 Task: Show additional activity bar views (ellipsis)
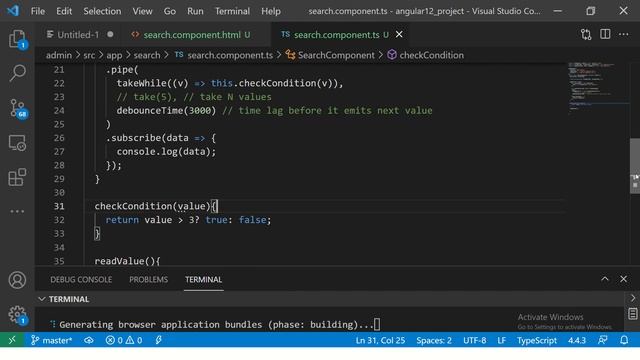point(17,211)
